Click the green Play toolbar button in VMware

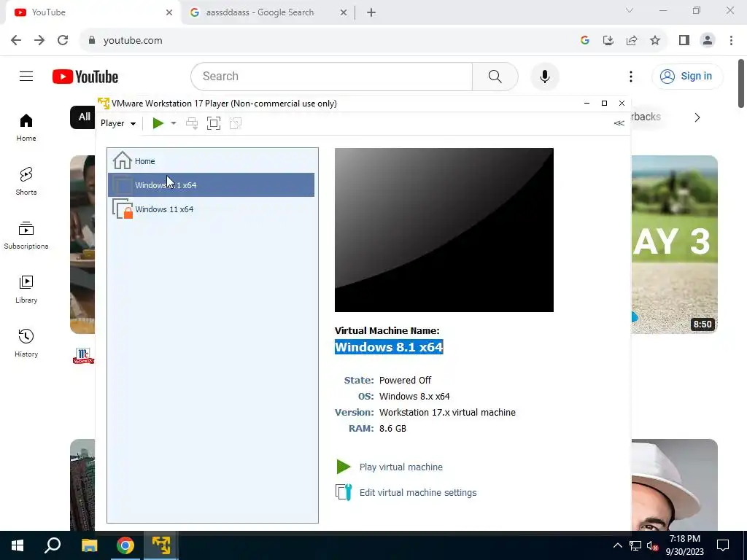point(158,123)
